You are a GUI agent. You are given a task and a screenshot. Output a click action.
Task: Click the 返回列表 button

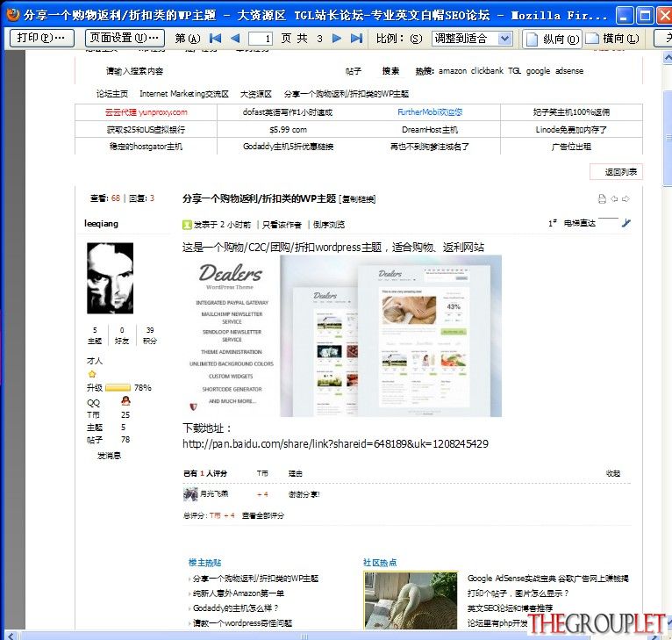tap(616, 172)
